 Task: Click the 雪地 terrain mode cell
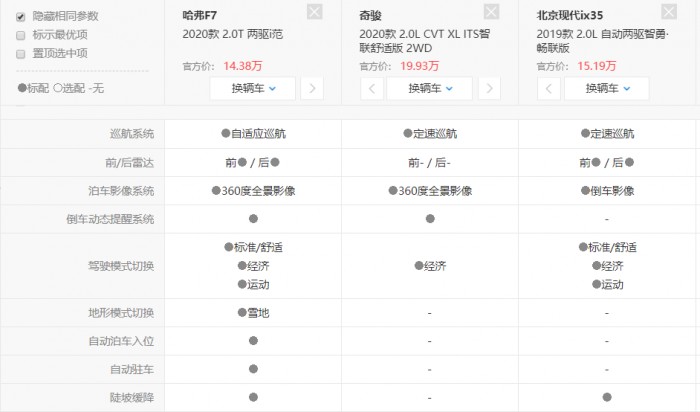click(254, 313)
